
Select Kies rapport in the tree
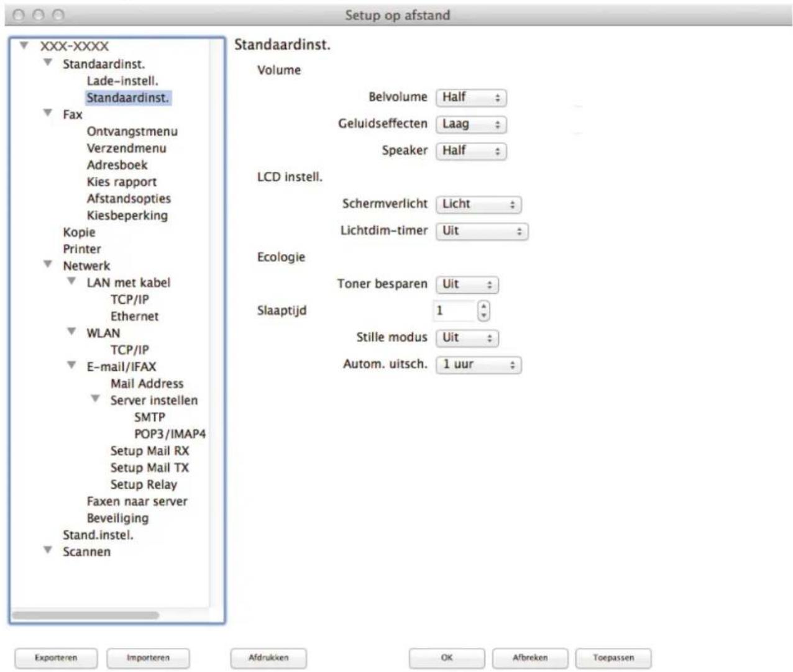click(x=122, y=181)
